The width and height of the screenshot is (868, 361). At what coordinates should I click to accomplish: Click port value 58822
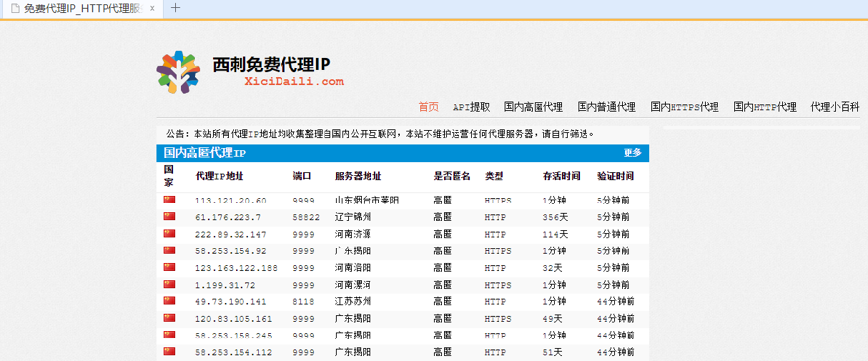(306, 217)
